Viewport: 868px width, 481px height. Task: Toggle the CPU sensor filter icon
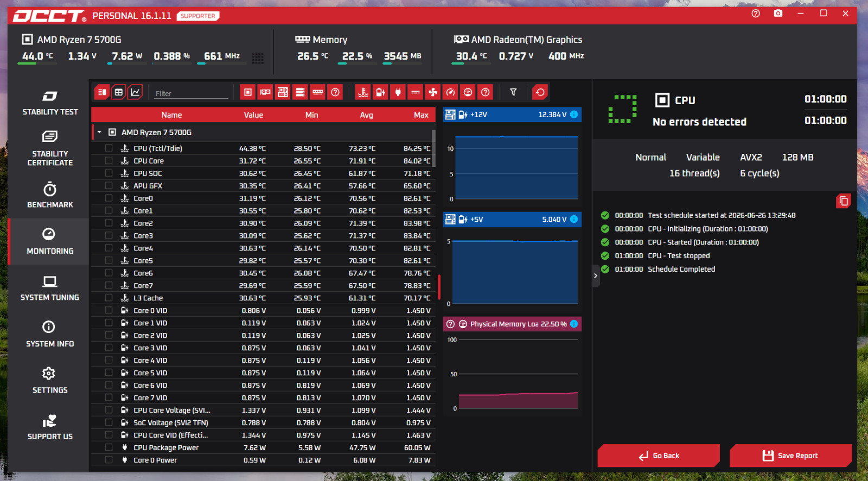248,92
